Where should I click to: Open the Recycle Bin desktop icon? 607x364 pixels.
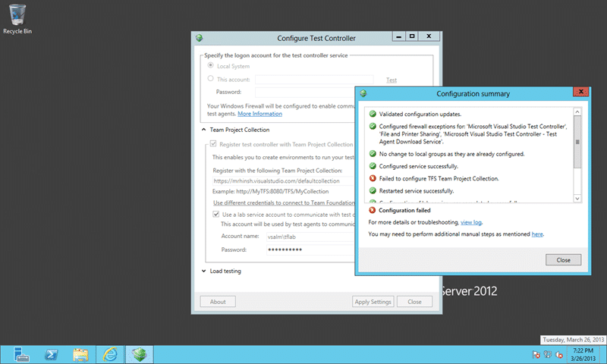(x=17, y=18)
